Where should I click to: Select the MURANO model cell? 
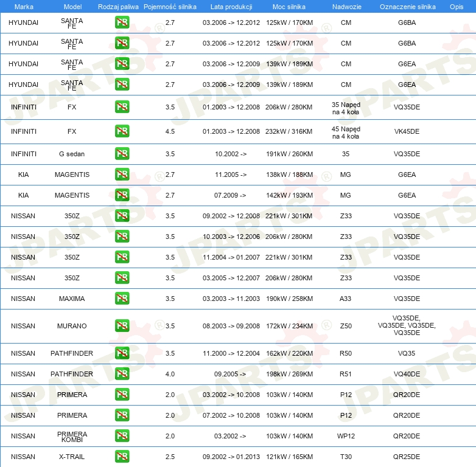tap(72, 326)
